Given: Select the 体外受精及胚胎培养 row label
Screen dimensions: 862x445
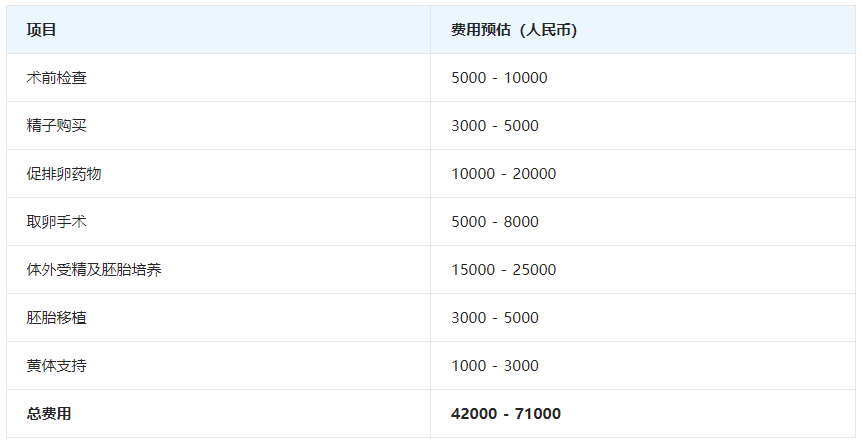Looking at the screenshot, I should point(94,270).
